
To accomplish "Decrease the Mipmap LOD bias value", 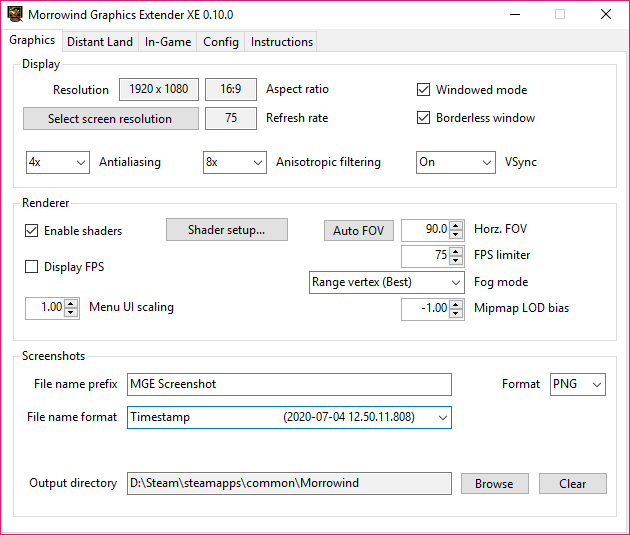I will [x=456, y=314].
